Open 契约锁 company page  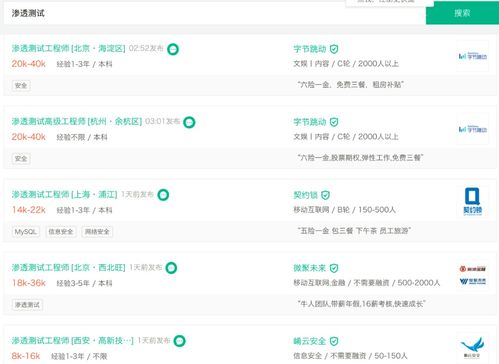click(305, 195)
